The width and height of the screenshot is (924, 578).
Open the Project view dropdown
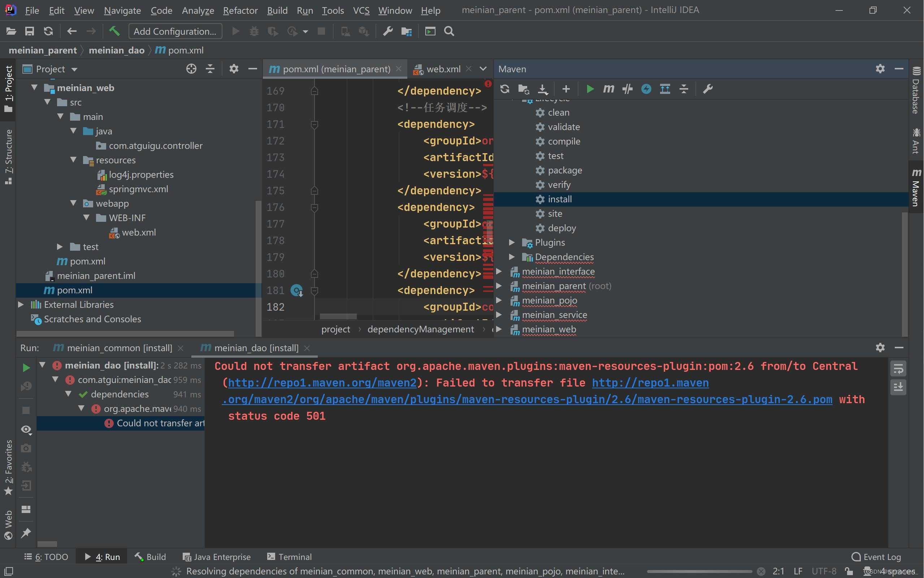click(x=74, y=69)
